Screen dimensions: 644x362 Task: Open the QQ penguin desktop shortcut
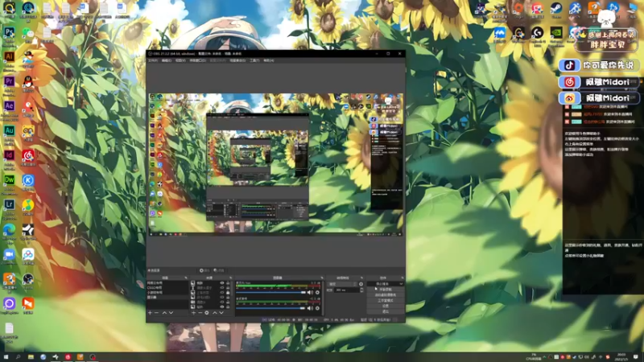pos(28,82)
